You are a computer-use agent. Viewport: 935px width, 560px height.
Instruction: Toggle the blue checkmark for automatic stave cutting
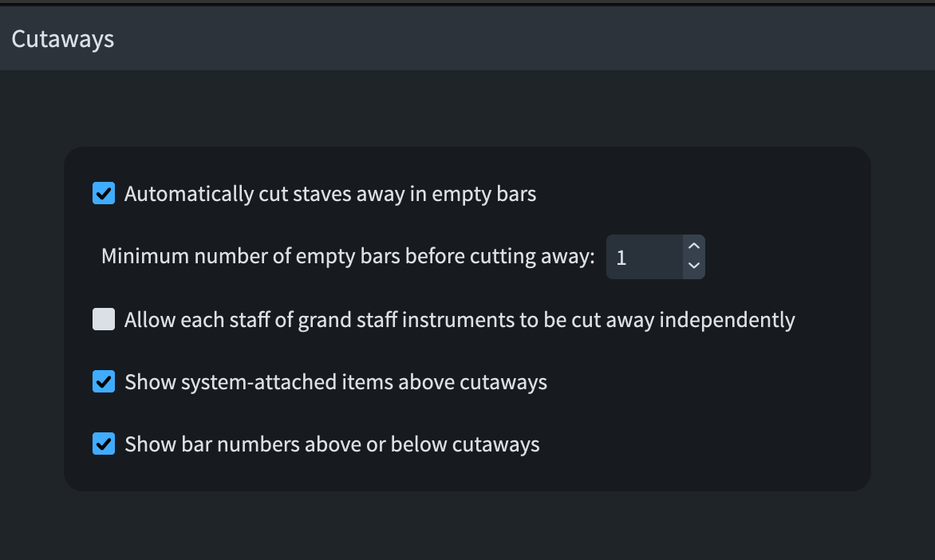[104, 194]
